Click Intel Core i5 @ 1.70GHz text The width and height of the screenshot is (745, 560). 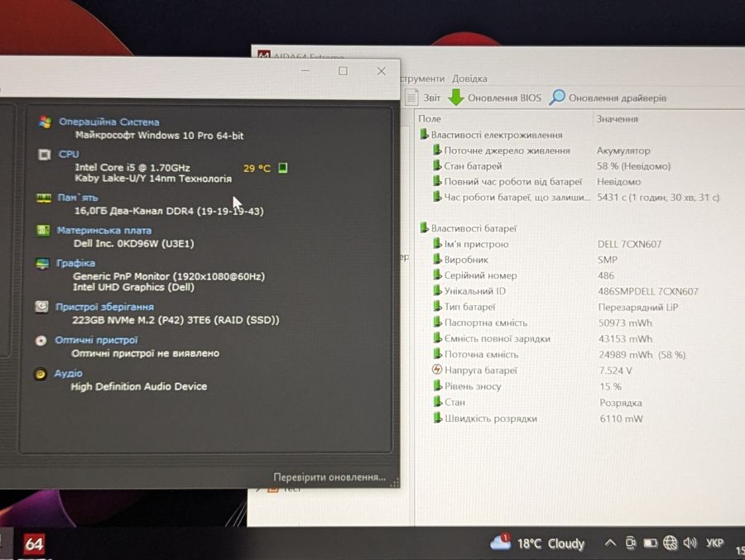tap(132, 167)
